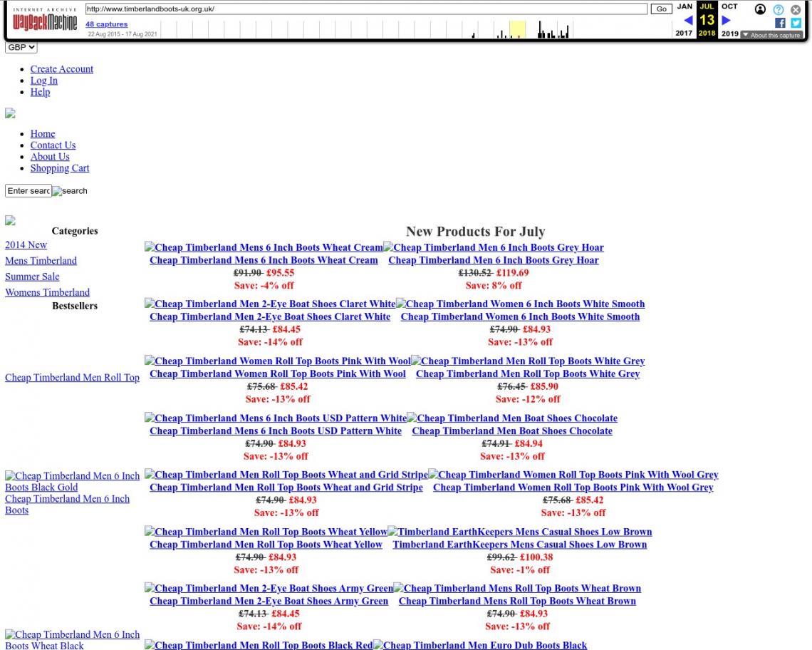
Task: Open Womens Timberland category
Action: [x=47, y=292]
